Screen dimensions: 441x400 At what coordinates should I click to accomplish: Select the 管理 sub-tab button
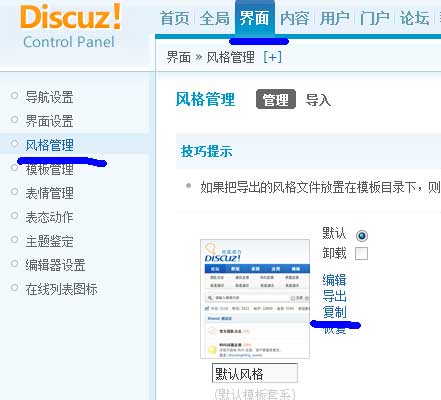(276, 99)
